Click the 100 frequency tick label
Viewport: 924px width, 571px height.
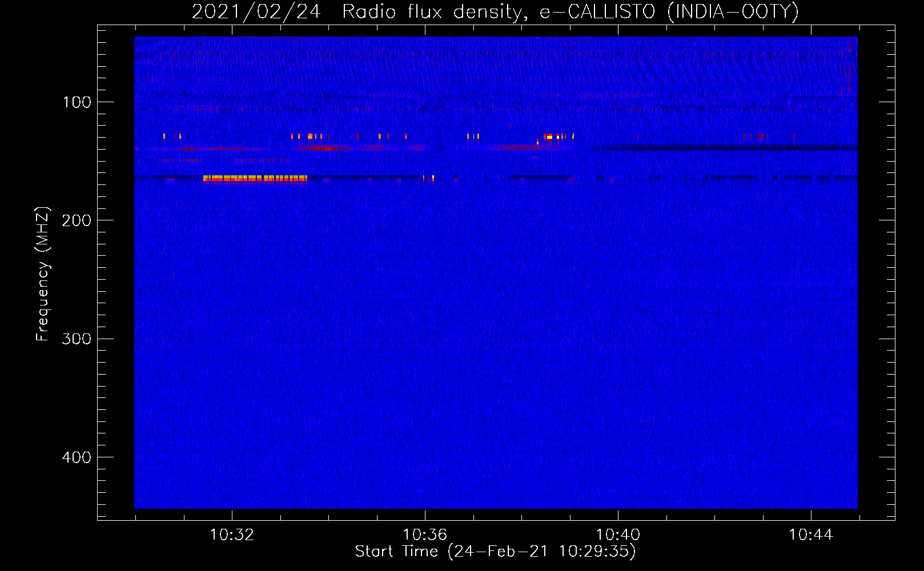77,102
